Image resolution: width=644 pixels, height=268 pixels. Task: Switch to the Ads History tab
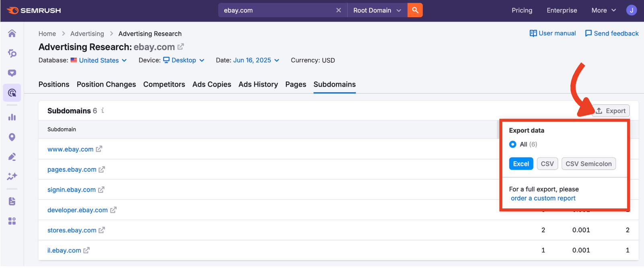tap(258, 84)
